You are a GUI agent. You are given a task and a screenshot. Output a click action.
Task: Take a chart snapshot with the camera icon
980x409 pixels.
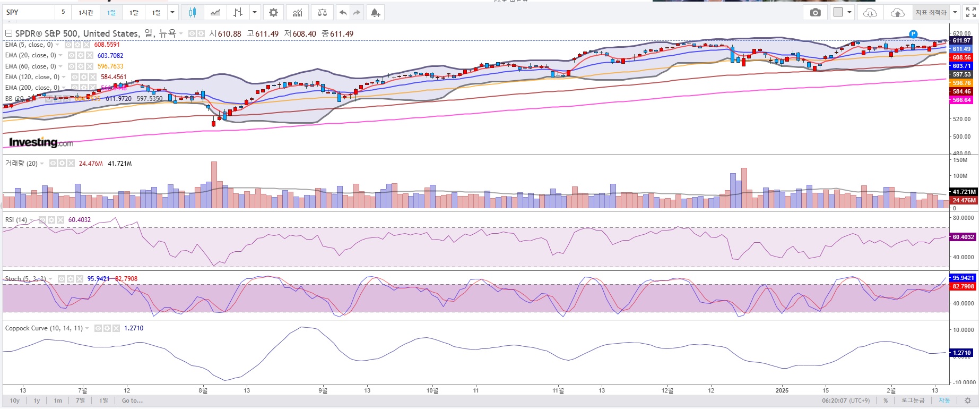click(816, 12)
